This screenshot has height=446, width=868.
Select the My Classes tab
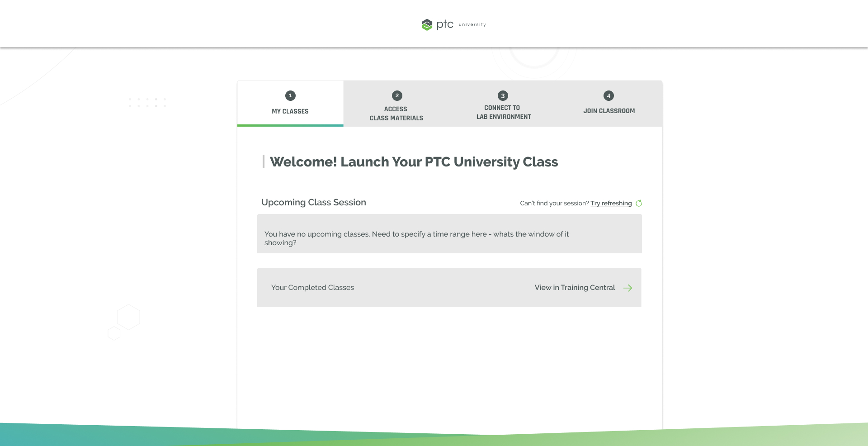coord(290,104)
